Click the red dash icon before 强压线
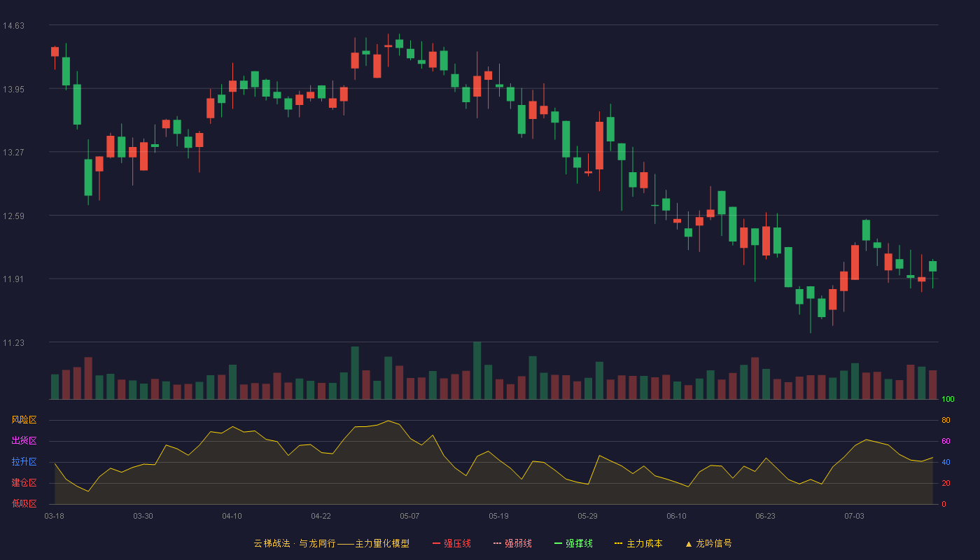980x560 pixels. (437, 543)
